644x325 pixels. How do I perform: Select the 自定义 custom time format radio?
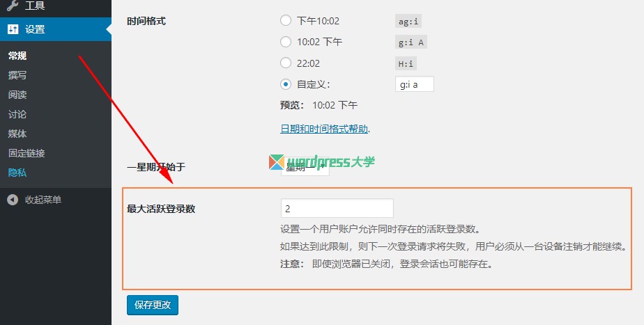click(x=286, y=84)
